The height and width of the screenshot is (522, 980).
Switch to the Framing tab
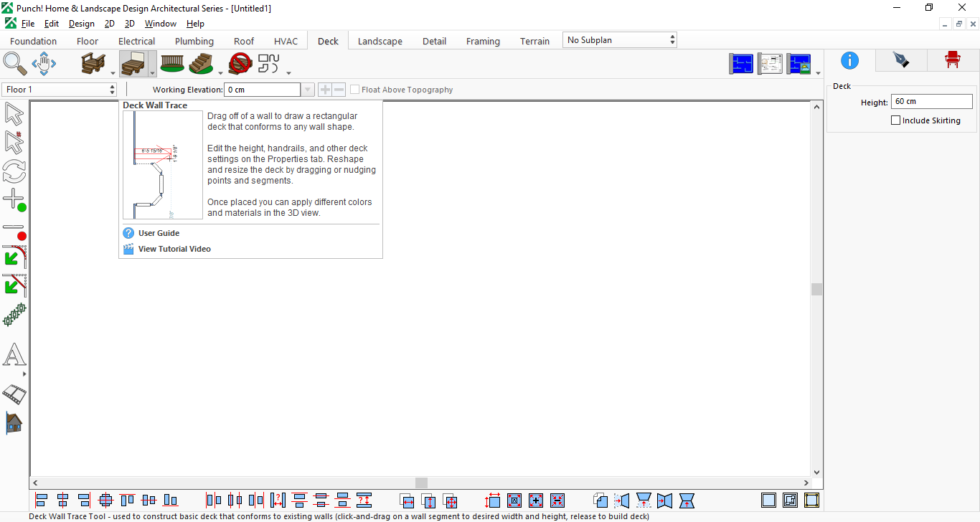[x=483, y=41]
